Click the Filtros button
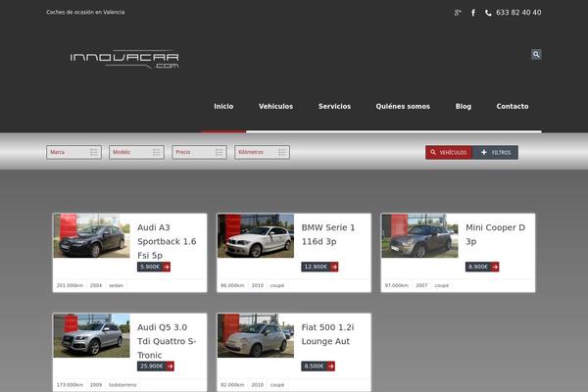The image size is (588, 392). coord(495,152)
